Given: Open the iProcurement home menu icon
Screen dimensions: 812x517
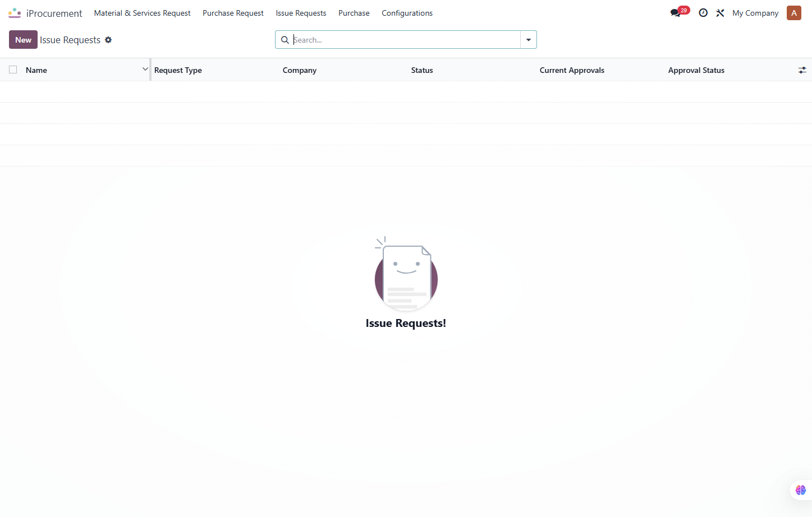Looking at the screenshot, I should pyautogui.click(x=15, y=13).
